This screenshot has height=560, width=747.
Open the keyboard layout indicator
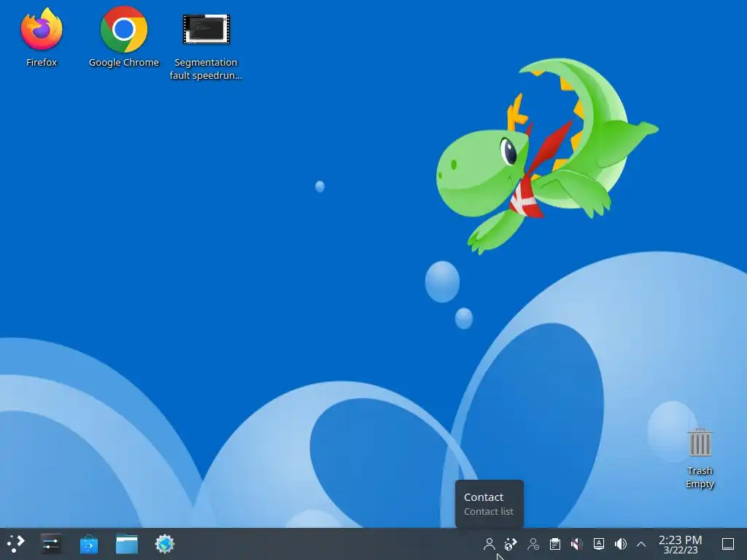[599, 544]
